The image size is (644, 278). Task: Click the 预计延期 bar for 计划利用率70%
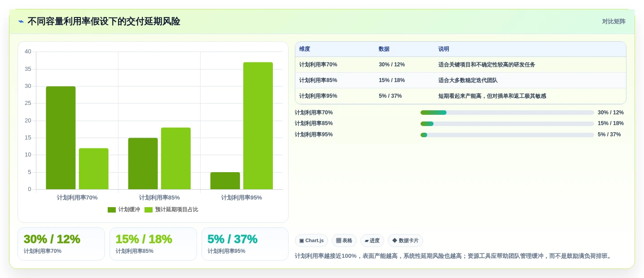[x=94, y=169]
